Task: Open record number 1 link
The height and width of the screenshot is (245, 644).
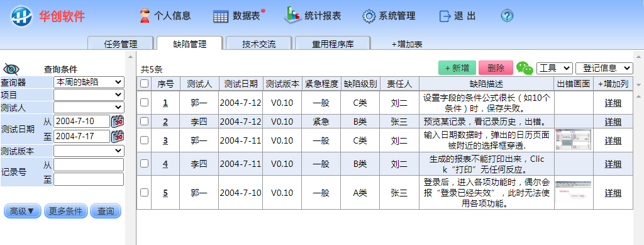Action: pos(165,103)
